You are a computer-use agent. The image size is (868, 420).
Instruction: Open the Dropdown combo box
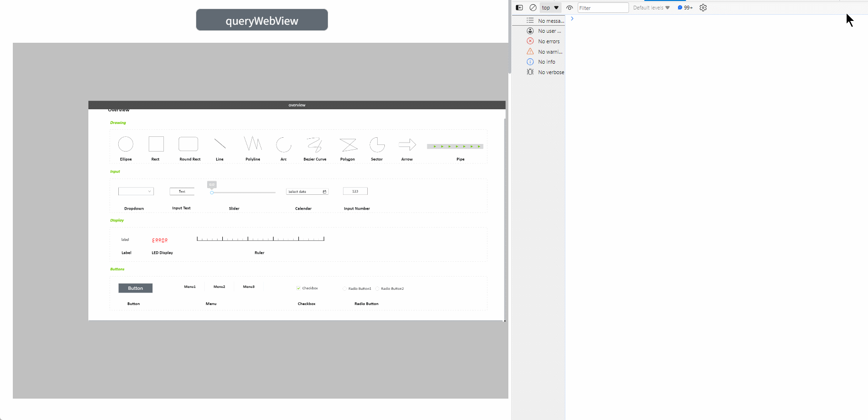click(x=136, y=191)
